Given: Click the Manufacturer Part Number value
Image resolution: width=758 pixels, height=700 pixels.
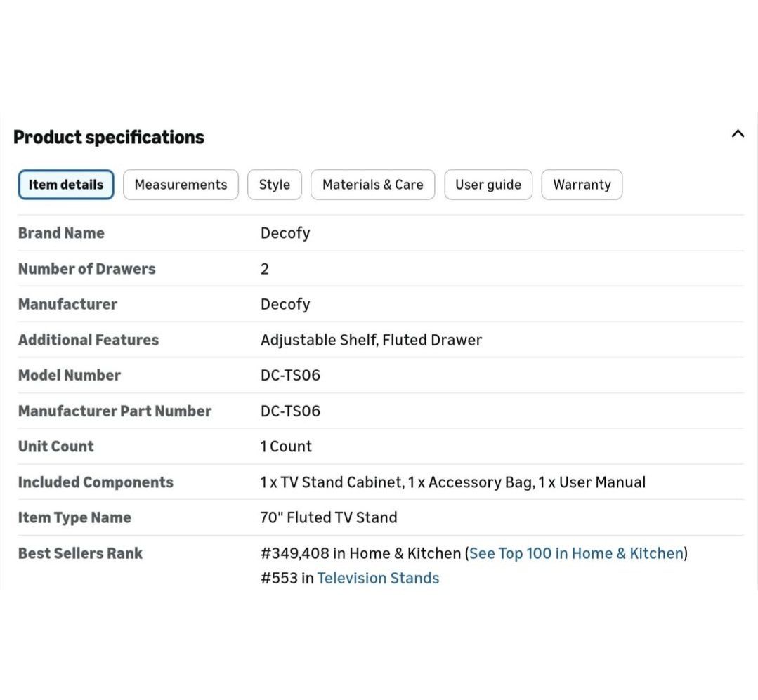Looking at the screenshot, I should click(291, 411).
